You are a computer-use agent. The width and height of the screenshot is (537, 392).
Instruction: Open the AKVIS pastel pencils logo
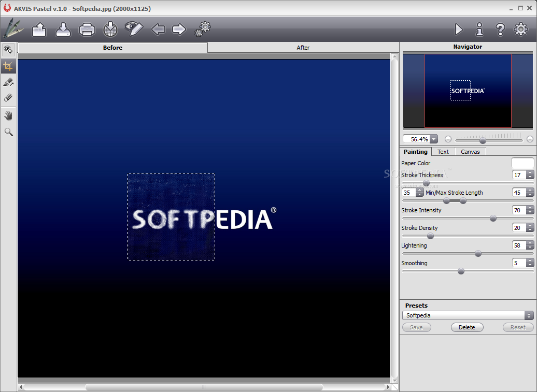point(13,28)
